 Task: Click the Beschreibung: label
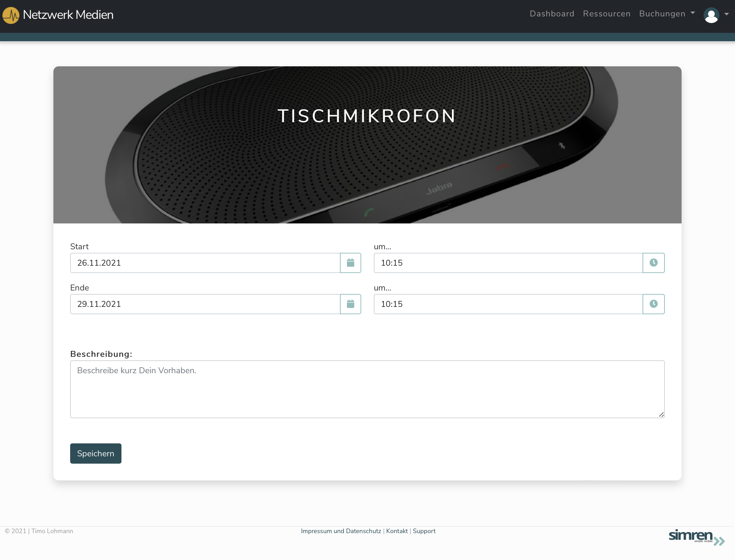point(101,354)
